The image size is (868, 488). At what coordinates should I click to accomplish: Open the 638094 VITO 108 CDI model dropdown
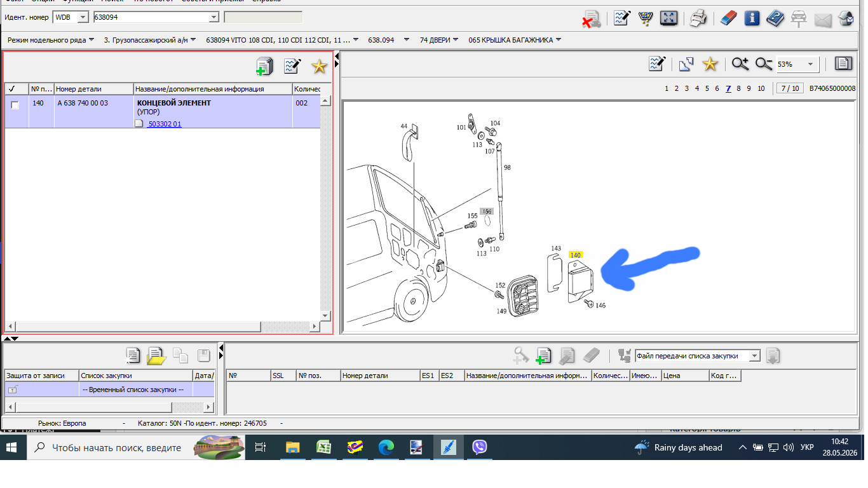tap(283, 40)
